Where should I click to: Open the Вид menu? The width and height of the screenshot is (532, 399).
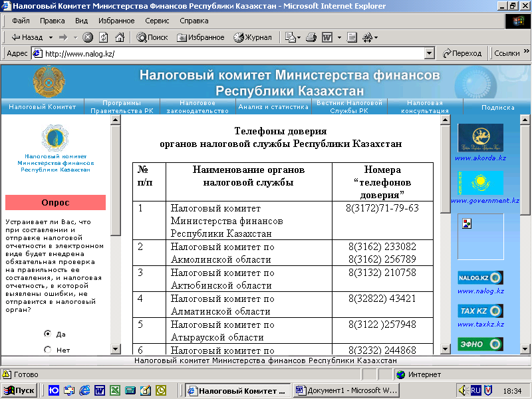(81, 21)
